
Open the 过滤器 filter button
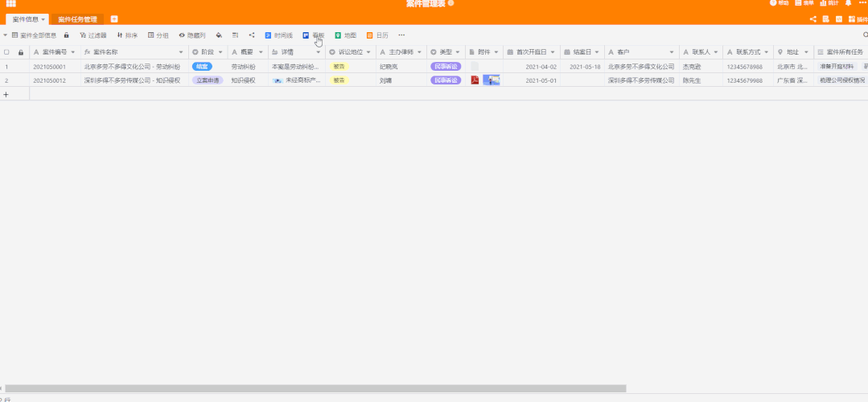[93, 35]
